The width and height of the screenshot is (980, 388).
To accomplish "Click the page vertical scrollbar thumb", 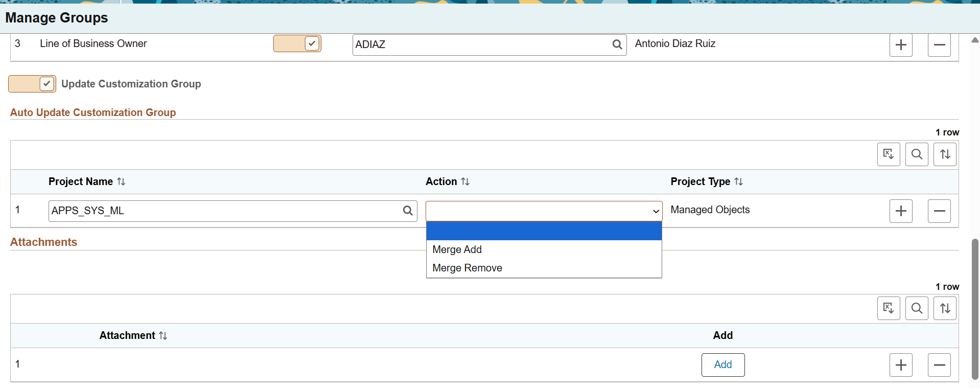I will coord(975,309).
